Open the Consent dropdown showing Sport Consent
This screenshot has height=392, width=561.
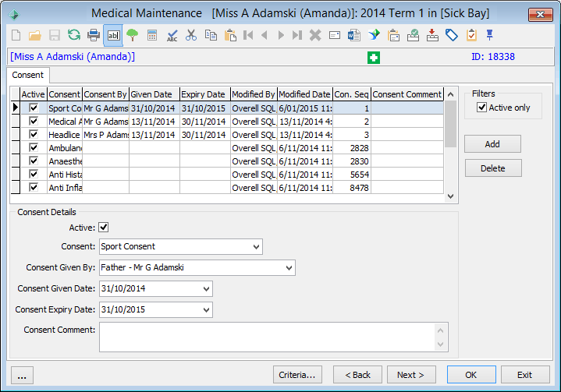pos(256,246)
